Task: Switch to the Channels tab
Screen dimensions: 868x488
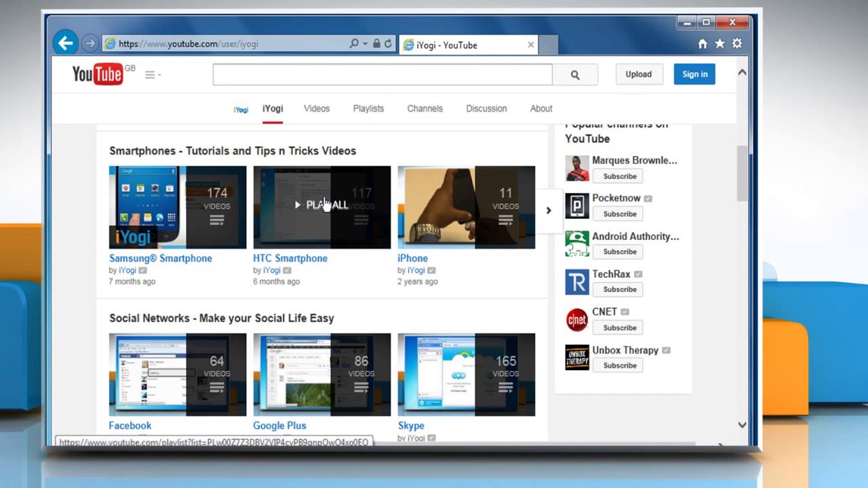Action: point(425,108)
